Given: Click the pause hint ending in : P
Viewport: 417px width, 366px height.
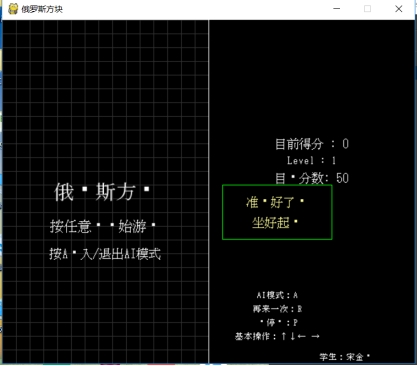Looking at the screenshot, I should [279, 323].
